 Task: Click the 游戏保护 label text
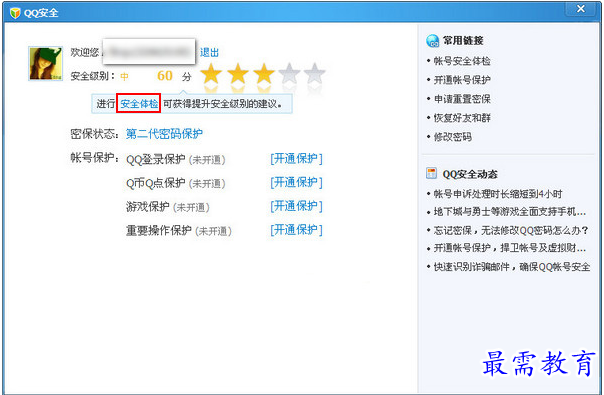tap(148, 207)
